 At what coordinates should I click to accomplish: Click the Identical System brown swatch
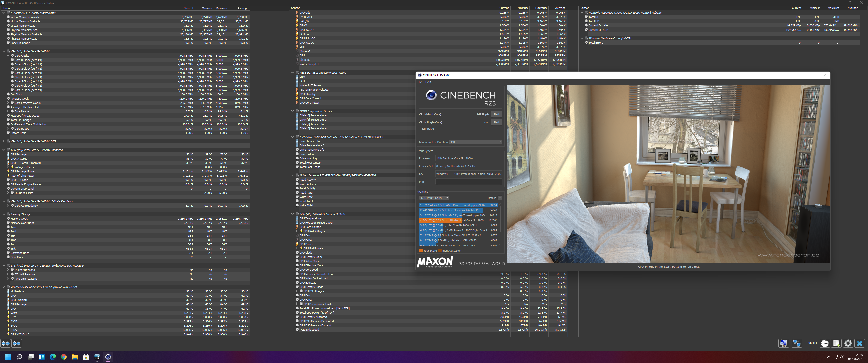click(x=440, y=251)
